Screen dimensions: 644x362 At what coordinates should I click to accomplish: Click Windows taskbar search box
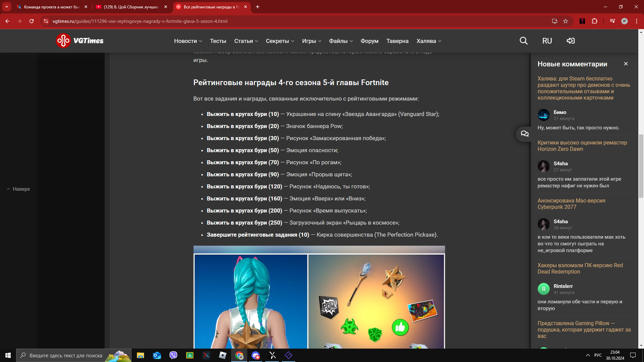(74, 355)
